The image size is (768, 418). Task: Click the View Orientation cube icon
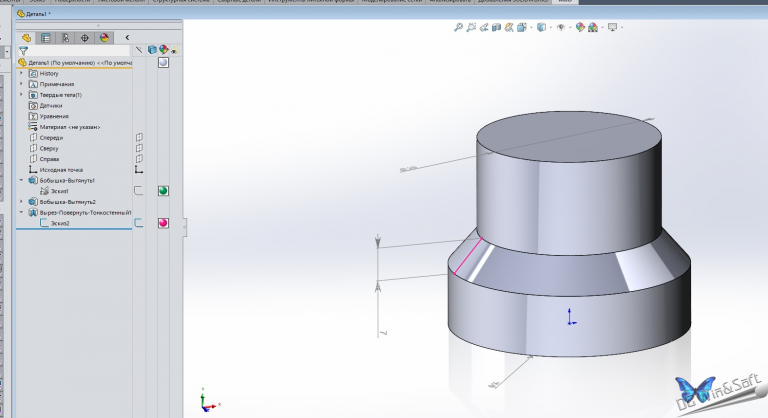pyautogui.click(x=522, y=27)
